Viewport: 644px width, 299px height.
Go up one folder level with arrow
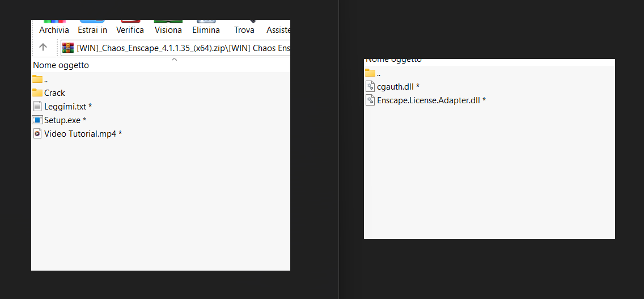[x=43, y=47]
